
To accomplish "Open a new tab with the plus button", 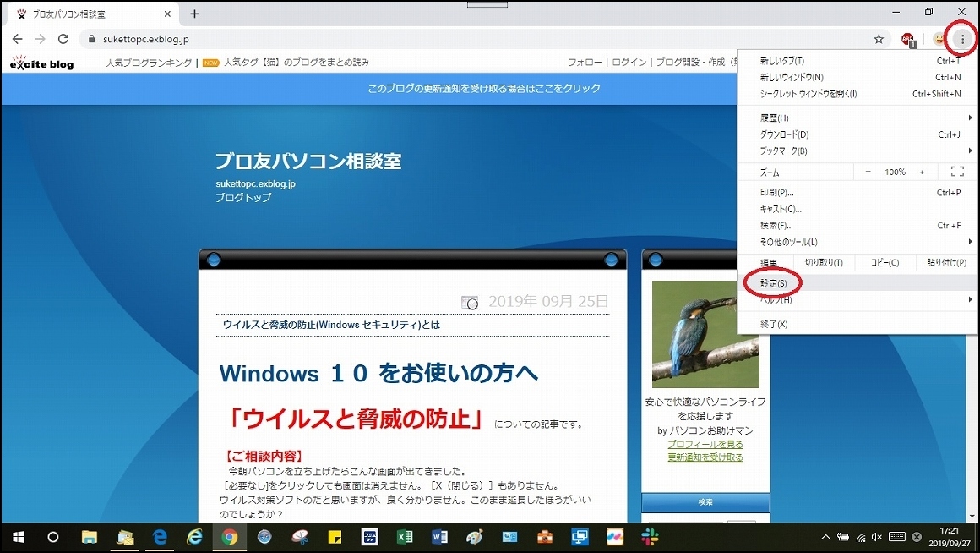I will coord(194,14).
